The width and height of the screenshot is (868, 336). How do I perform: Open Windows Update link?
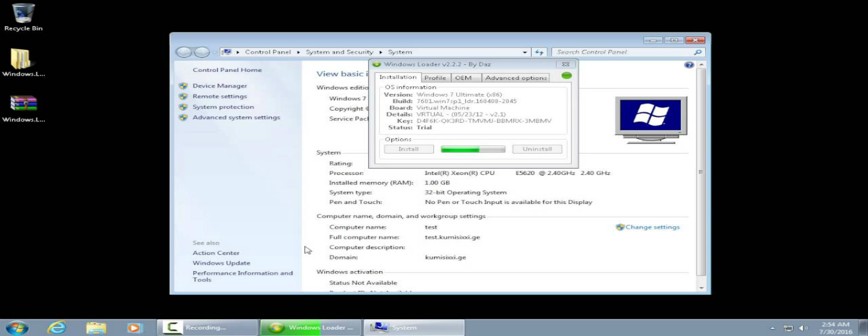pos(221,263)
